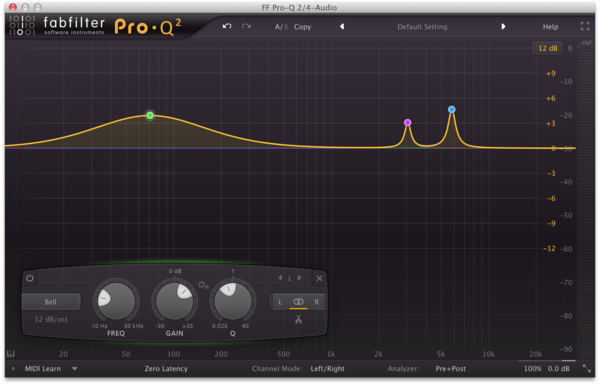This screenshot has height=385, width=600.
Task: Set band to Right channel only
Action: click(x=316, y=302)
